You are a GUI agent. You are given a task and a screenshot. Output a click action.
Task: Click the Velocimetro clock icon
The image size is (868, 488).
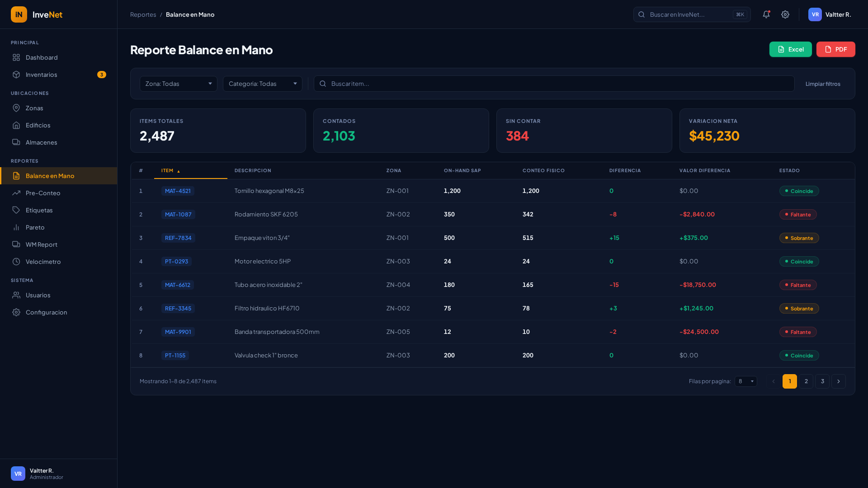coord(16,262)
